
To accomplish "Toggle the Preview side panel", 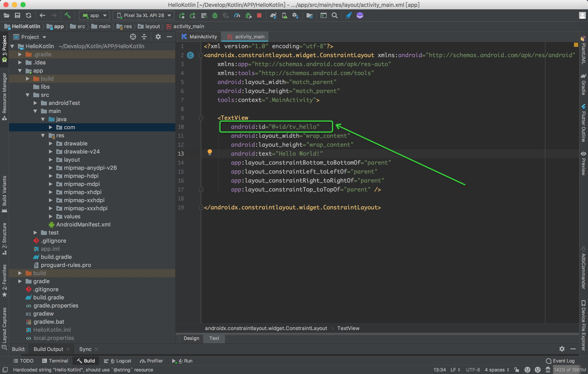I will pyautogui.click(x=583, y=163).
